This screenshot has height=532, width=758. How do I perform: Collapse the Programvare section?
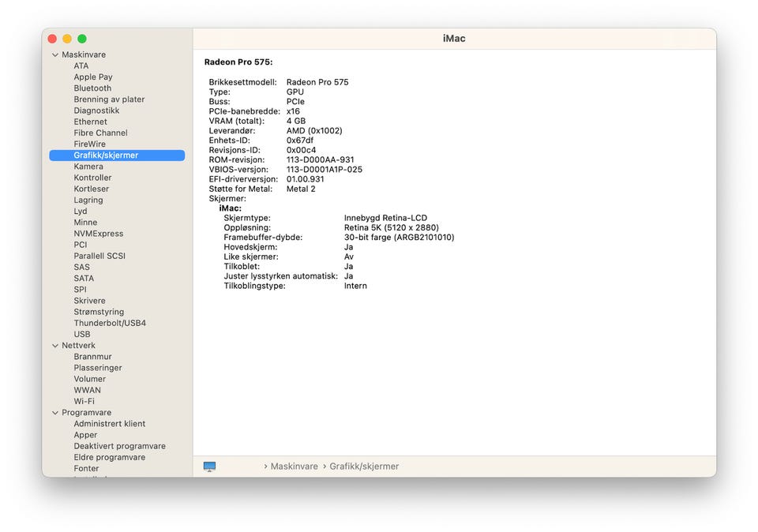click(55, 413)
